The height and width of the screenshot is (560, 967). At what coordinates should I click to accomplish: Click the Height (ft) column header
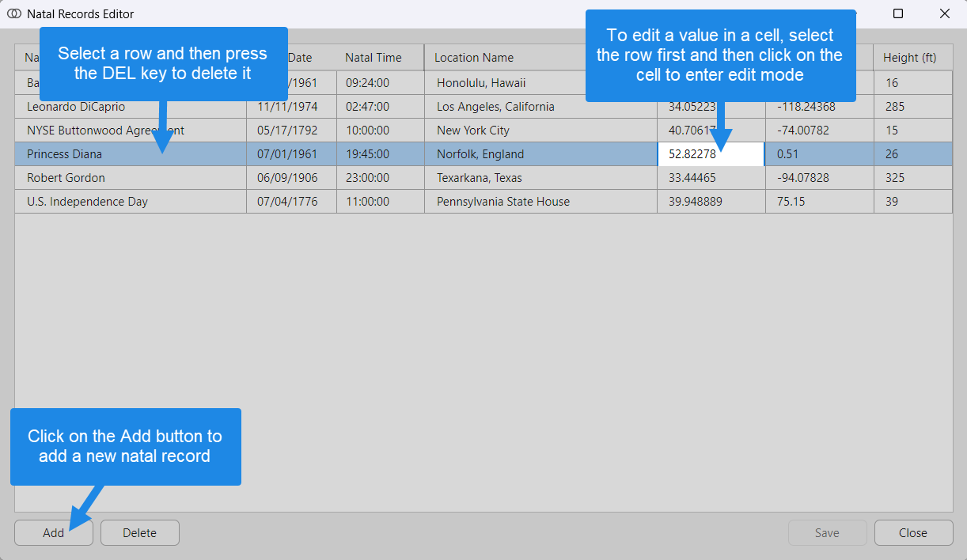pos(909,57)
